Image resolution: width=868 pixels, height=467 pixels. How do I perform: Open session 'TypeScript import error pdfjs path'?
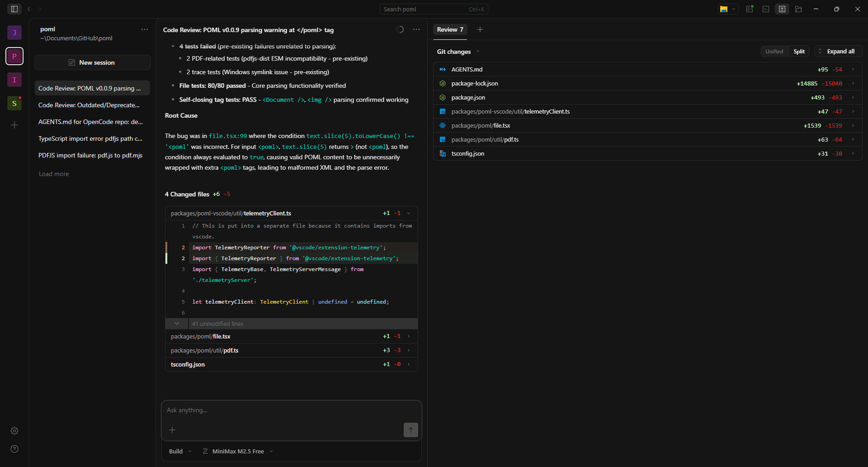(92, 138)
